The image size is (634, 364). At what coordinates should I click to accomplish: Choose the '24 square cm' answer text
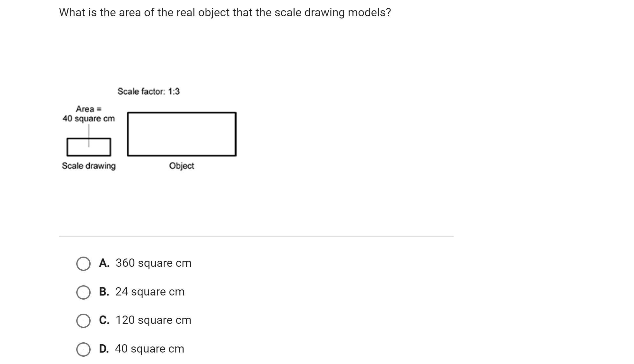(150, 292)
